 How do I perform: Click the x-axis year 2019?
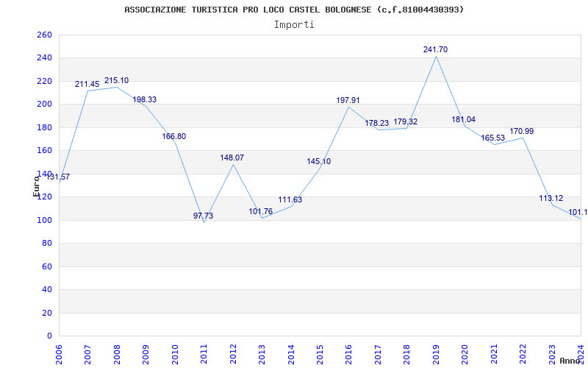[436, 355]
